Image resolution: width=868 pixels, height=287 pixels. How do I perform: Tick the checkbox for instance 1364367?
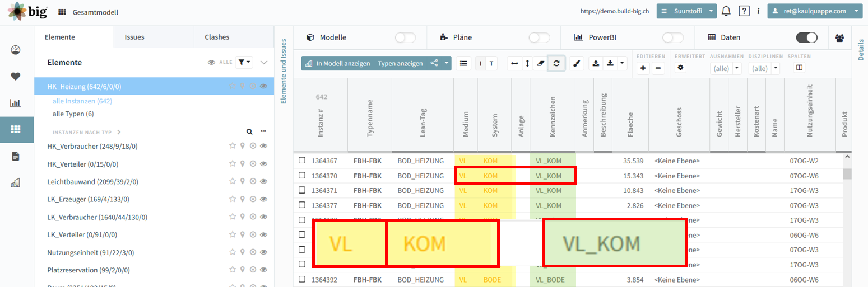[302, 161]
